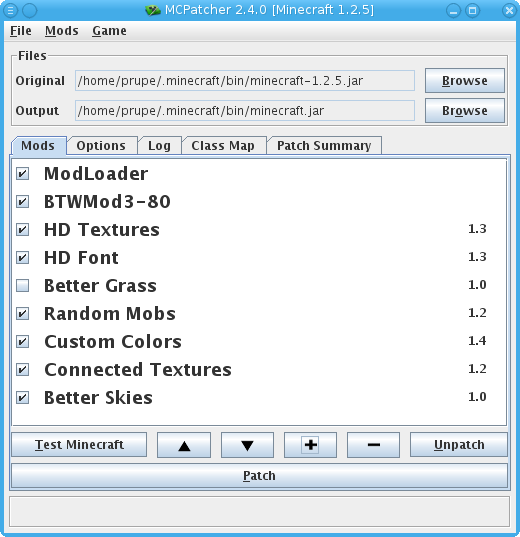520x537 pixels.
Task: Uncheck the ModLoader mod
Action: (23, 173)
